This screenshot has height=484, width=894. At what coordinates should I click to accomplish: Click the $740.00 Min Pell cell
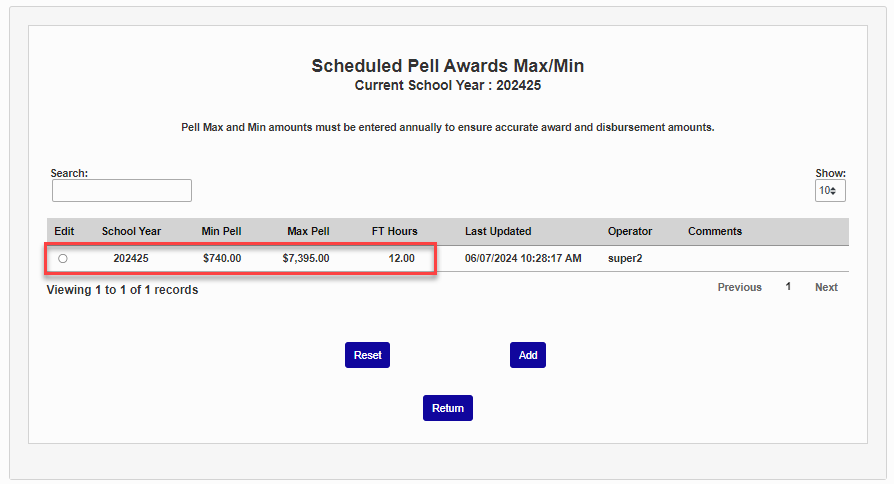point(222,258)
